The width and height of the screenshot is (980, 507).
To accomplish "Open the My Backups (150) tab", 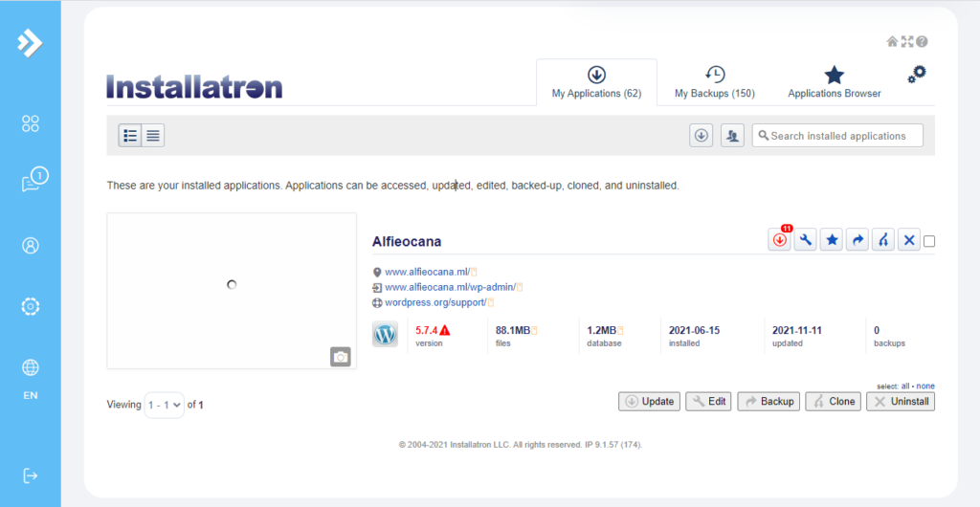I will (714, 82).
